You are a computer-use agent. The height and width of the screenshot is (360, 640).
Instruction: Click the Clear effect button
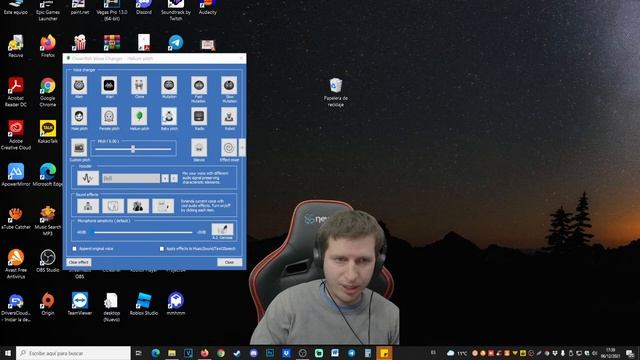[x=79, y=262]
